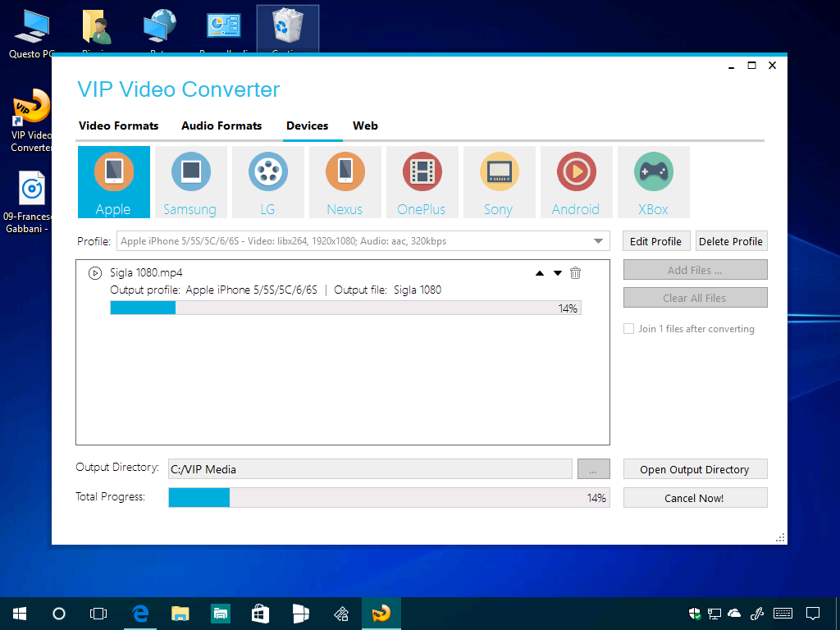Select the Recycle Bin desktop icon
The image size is (840, 630).
point(288,30)
